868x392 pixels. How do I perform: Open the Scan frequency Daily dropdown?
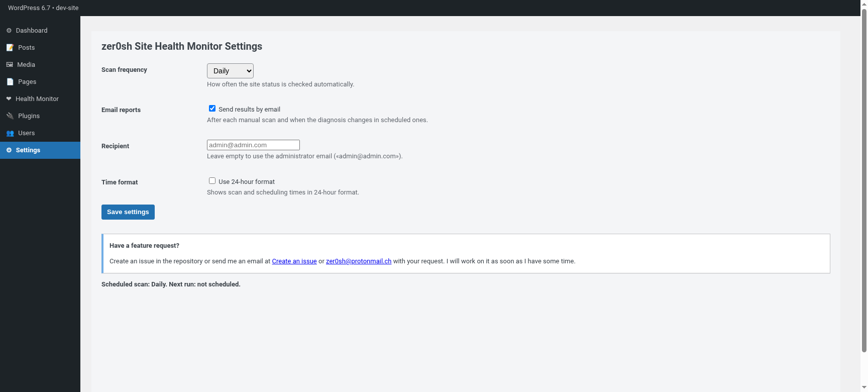click(230, 71)
